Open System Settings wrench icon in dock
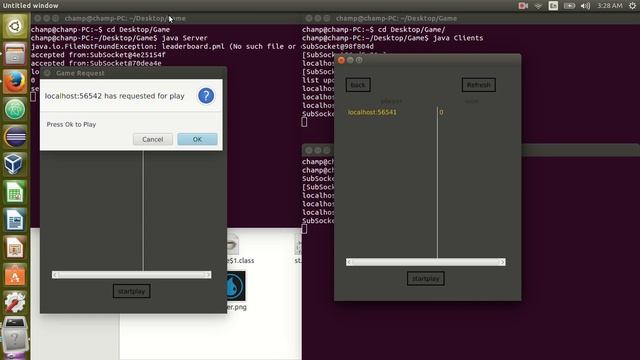Viewport: 640px width, 360px height. pos(15,302)
